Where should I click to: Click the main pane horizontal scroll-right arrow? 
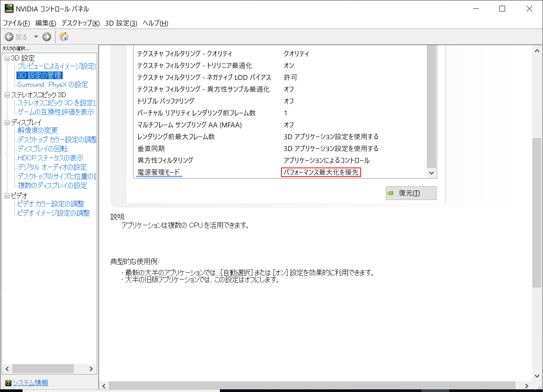(x=527, y=386)
